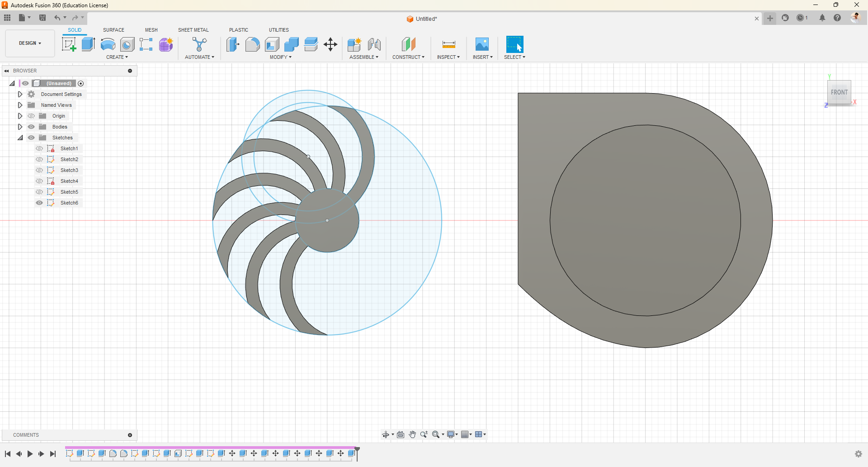Open the SHEET METAL tab
868x467 pixels.
click(193, 30)
